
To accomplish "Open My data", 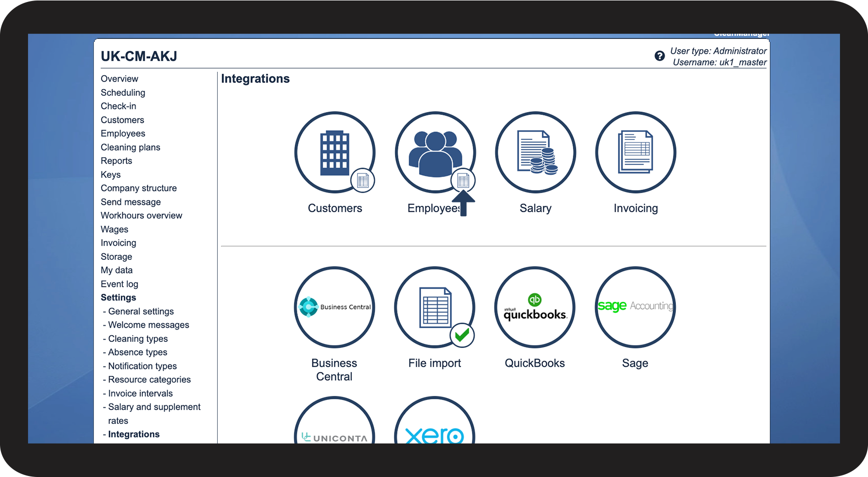I will pos(116,270).
